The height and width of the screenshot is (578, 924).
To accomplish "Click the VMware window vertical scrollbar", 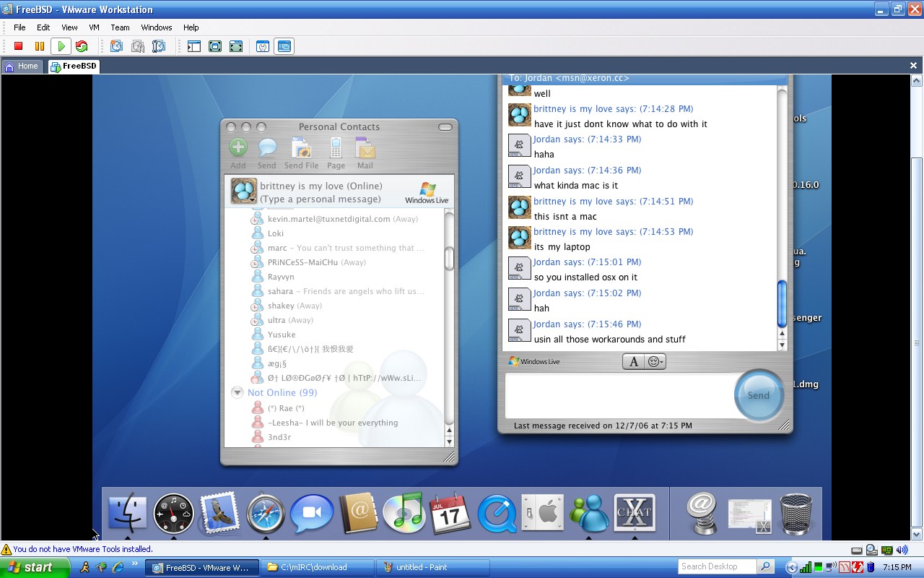I will pos(917,307).
